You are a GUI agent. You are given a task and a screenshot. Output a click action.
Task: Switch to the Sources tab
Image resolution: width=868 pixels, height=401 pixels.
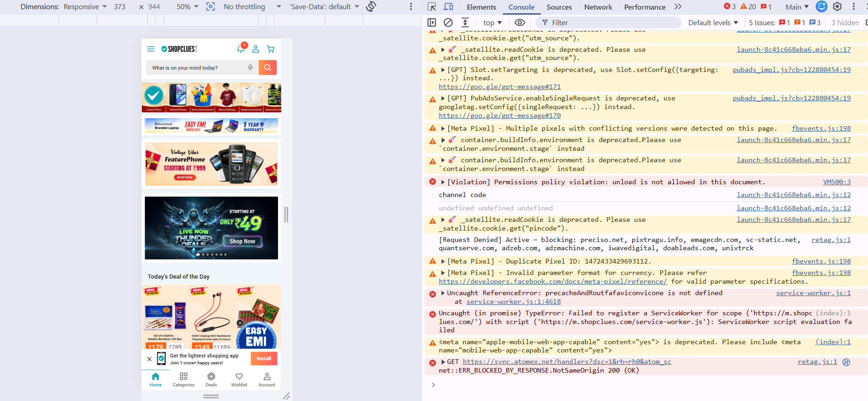tap(559, 7)
